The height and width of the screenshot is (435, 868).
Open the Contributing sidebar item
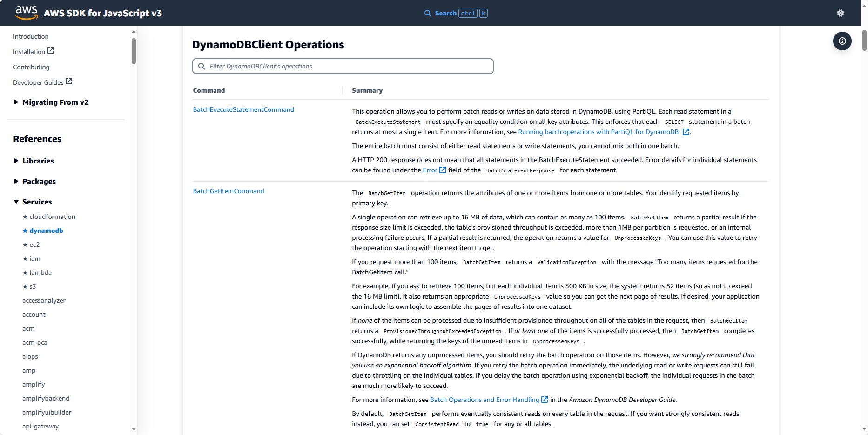31,67
